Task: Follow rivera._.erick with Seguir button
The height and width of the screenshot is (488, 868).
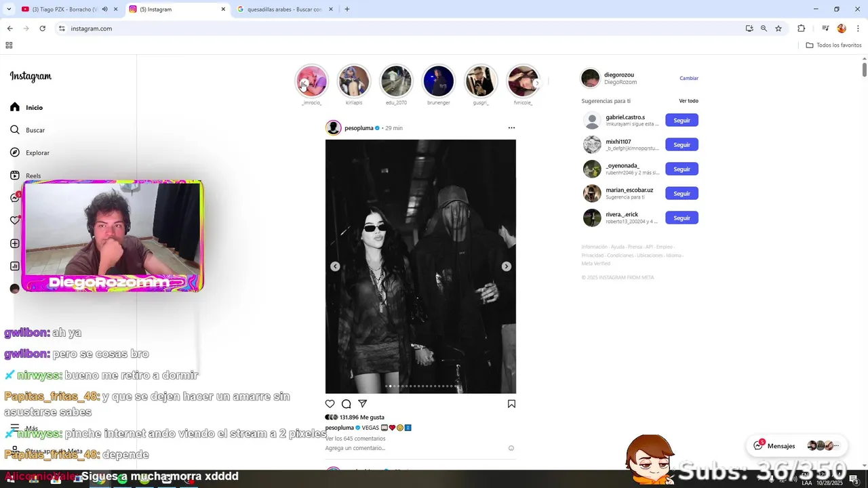Action: click(x=682, y=218)
